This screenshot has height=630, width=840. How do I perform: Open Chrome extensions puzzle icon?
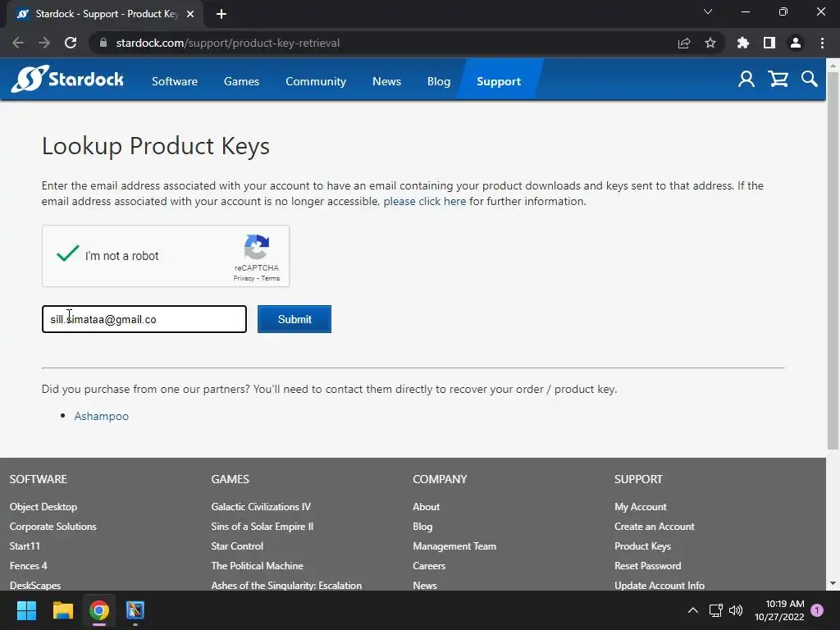pos(743,43)
